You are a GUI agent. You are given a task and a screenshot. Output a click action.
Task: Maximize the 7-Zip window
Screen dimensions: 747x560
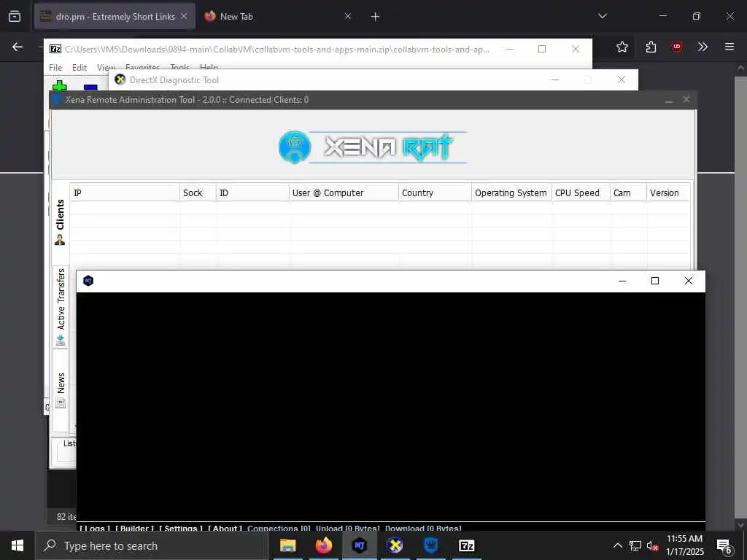(x=542, y=49)
